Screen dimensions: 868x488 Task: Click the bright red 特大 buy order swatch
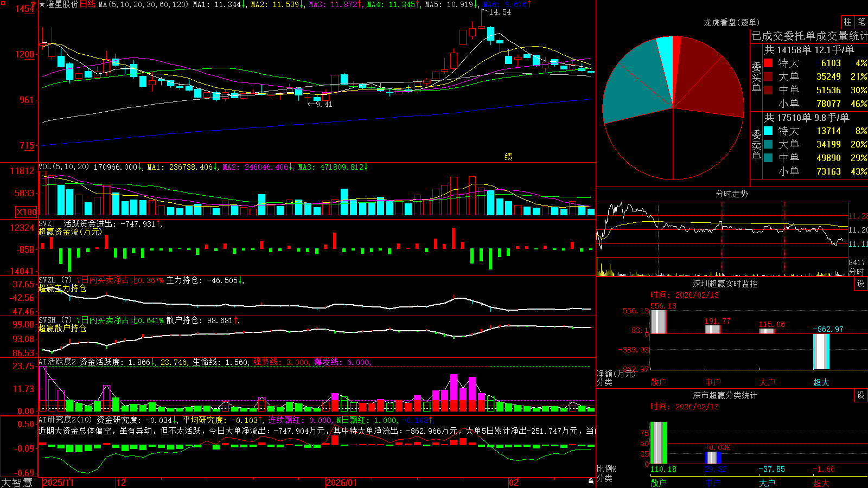[x=768, y=63]
